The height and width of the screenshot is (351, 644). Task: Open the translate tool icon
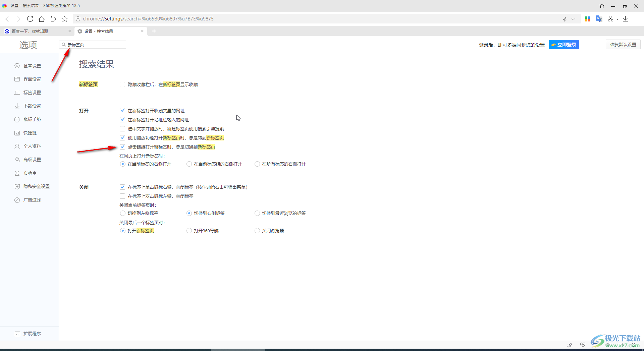click(x=599, y=19)
